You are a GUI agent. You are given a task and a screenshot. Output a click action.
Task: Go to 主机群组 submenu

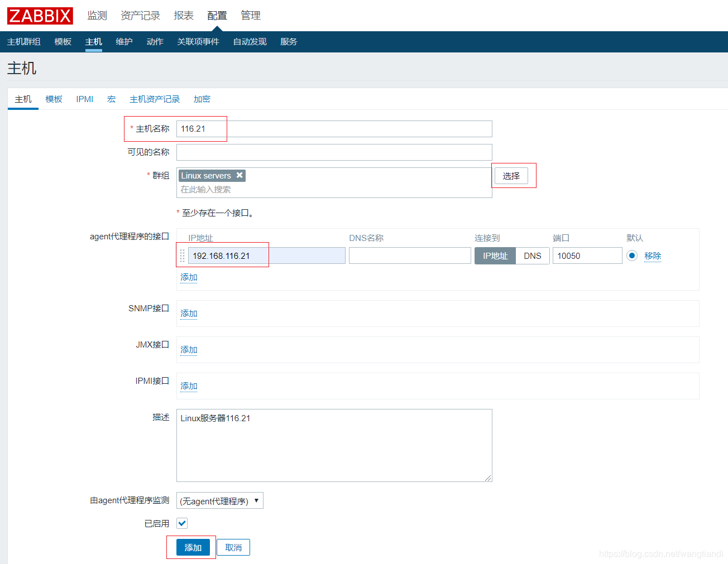24,42
